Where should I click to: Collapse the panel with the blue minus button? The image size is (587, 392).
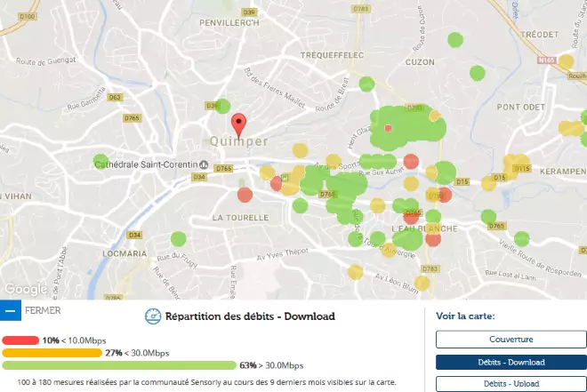click(10, 311)
